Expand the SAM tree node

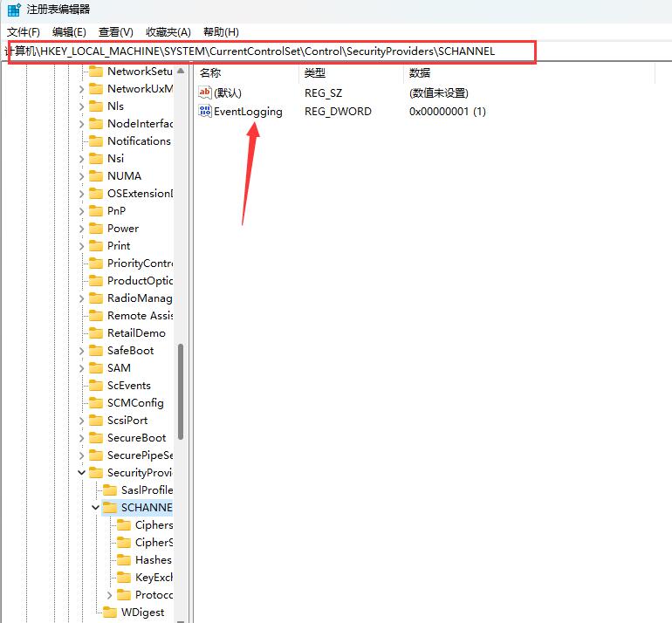[81, 368]
